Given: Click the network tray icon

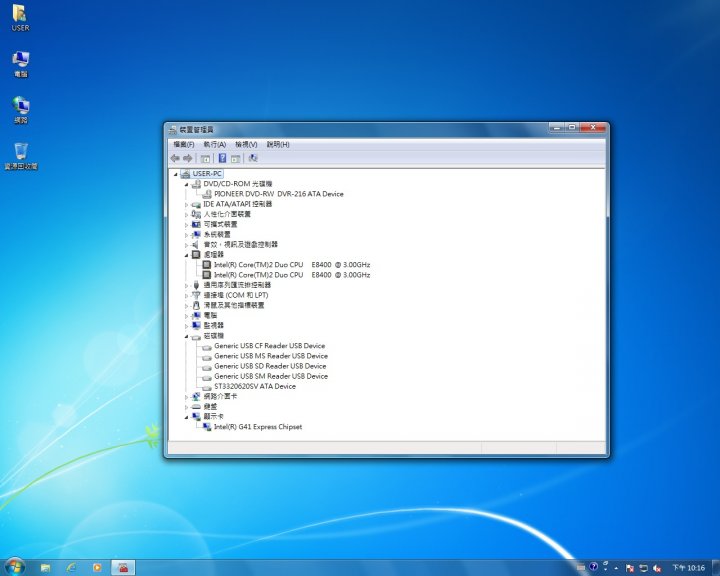Looking at the screenshot, I should (643, 568).
